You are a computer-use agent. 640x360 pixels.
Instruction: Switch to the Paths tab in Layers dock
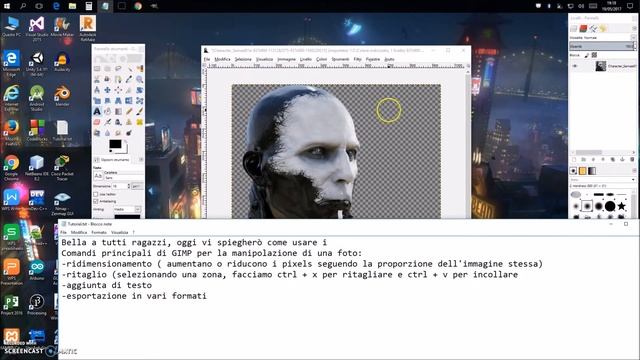coord(593,28)
